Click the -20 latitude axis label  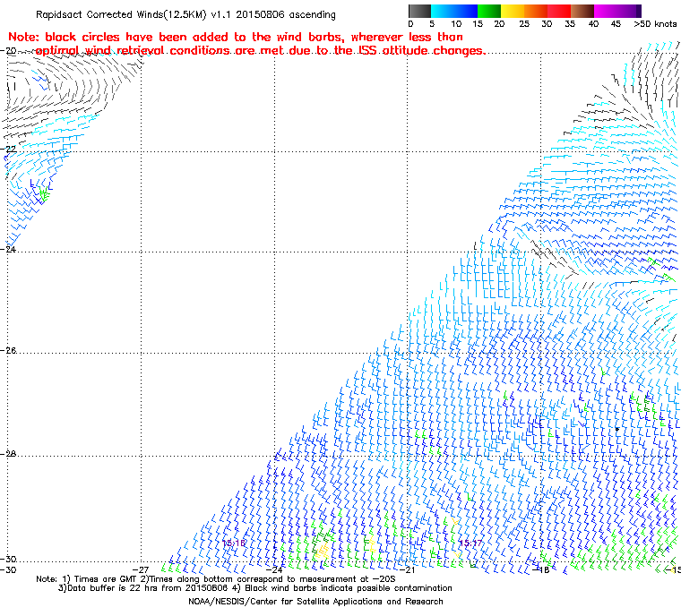(8, 51)
